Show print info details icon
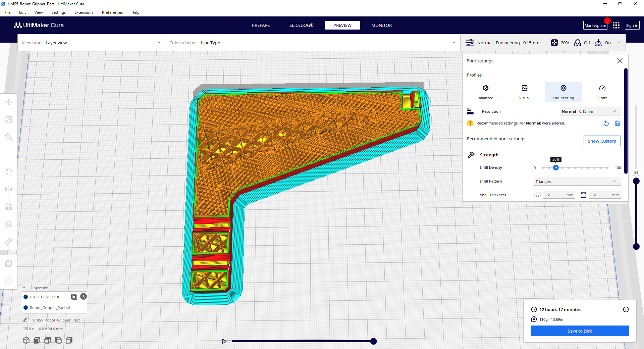 (626, 309)
